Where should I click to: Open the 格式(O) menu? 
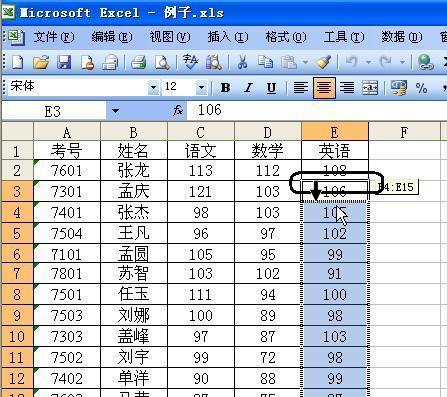click(x=286, y=37)
